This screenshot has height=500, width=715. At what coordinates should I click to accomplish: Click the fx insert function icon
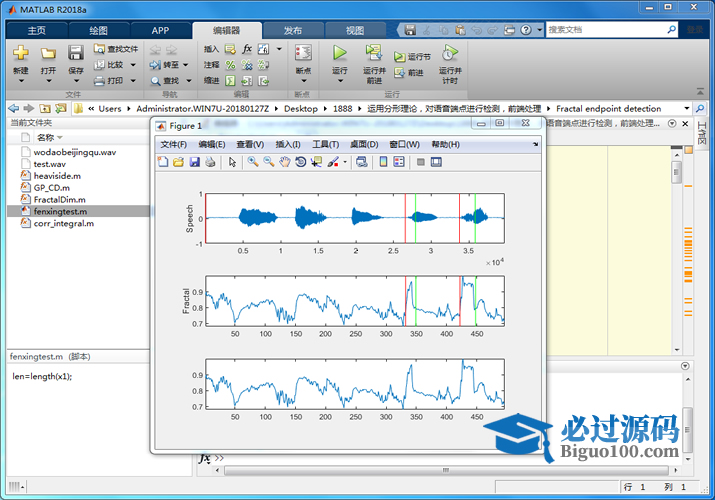[247, 49]
